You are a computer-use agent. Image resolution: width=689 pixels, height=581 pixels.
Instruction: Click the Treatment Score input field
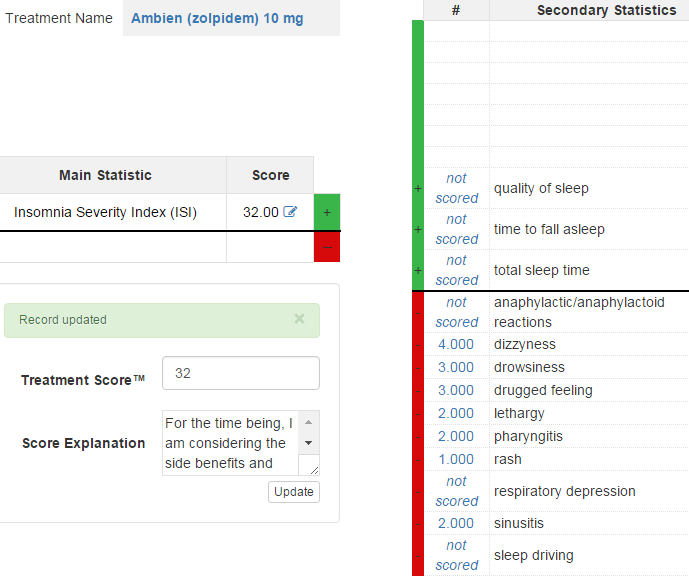tap(241, 373)
